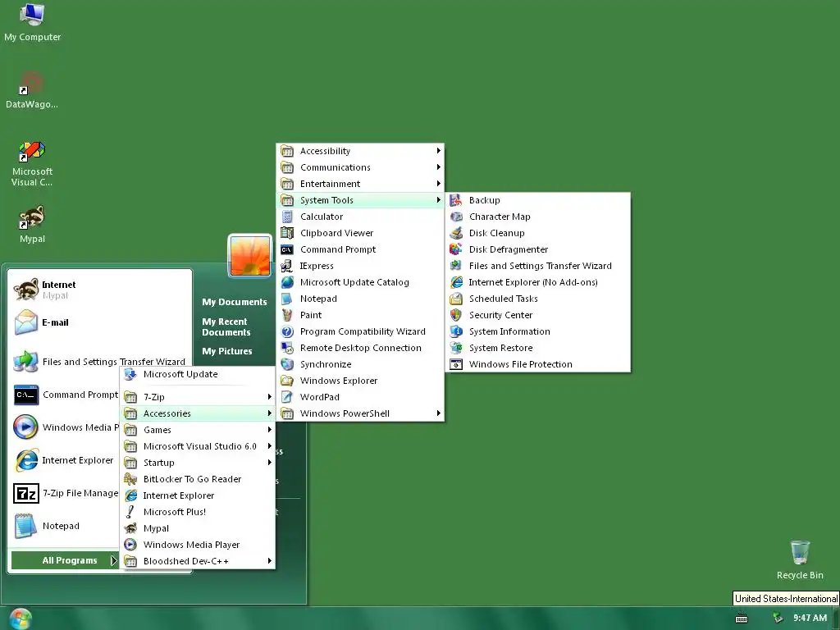Open Windows File Protection icon

[456, 364]
